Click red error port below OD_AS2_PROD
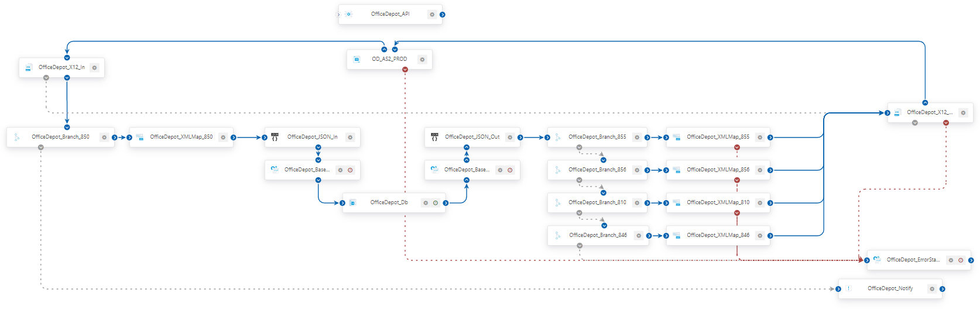 pyautogui.click(x=405, y=70)
